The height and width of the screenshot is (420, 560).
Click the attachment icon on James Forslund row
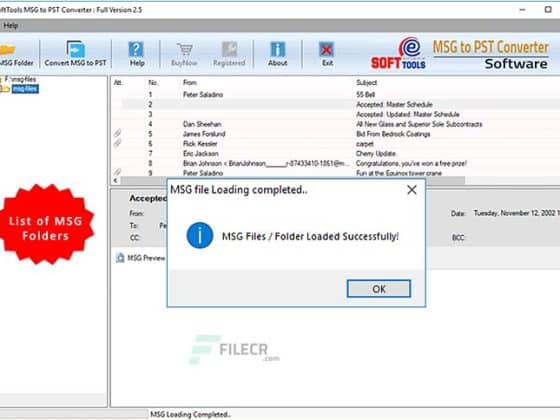(118, 133)
